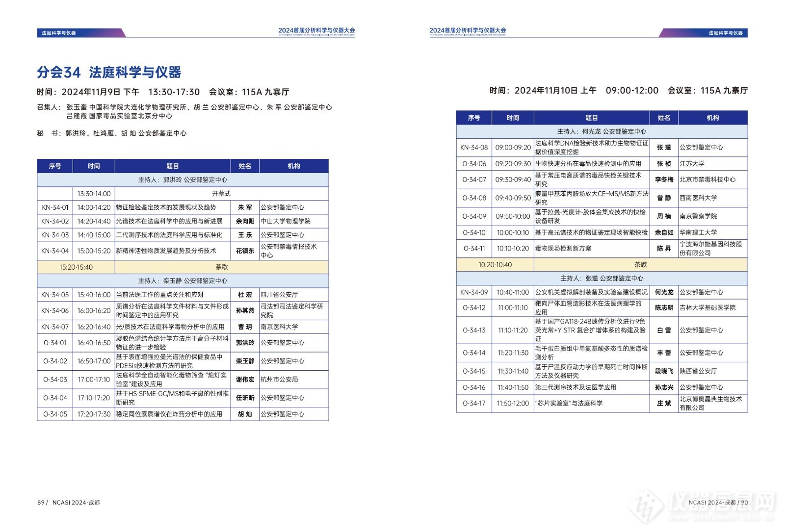Select the title '稳定同位素质谱仪在炸药分析中的应用'

(x=169, y=414)
